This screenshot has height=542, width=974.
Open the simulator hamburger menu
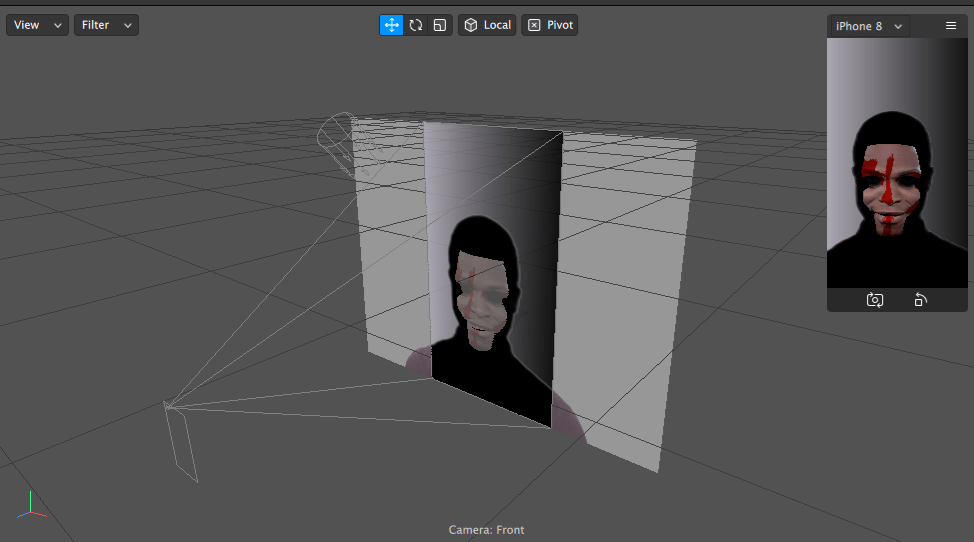[950, 26]
